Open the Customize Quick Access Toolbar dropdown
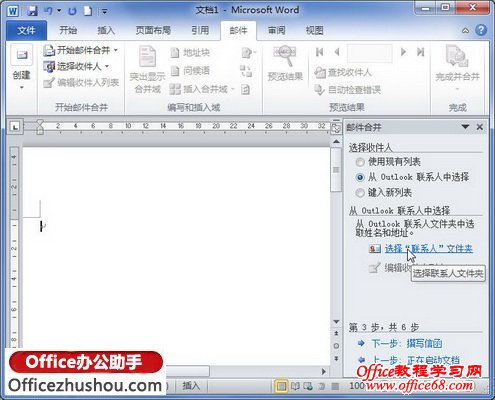This screenshot has width=495, height=400. coord(104,12)
